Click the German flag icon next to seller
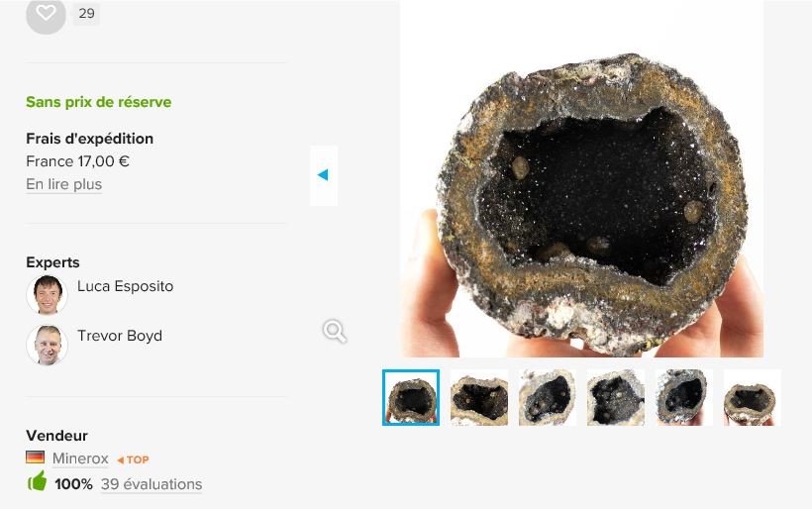Screen dimensions: 812x509 (x=36, y=458)
